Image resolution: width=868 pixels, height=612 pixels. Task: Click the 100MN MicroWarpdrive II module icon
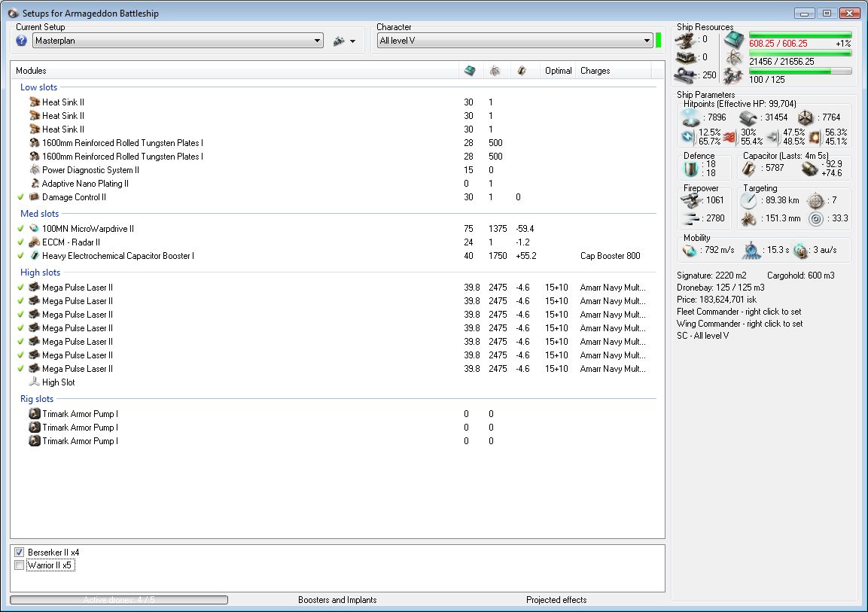(35, 229)
